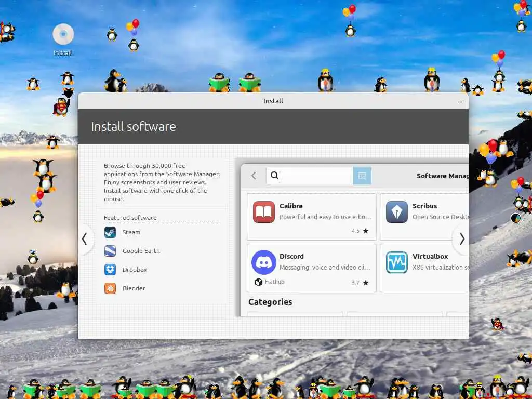The image size is (532, 399).
Task: Click the back chevron in Software Manager
Action: click(254, 176)
